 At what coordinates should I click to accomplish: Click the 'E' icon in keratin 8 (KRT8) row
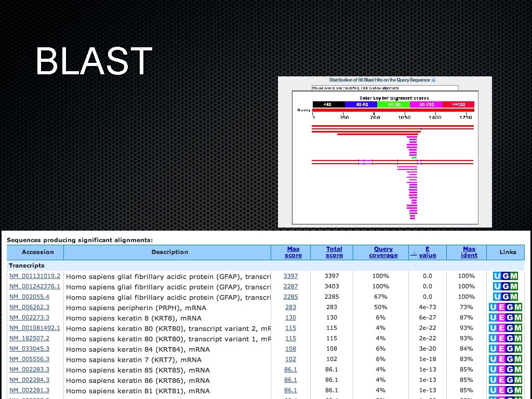click(x=501, y=317)
